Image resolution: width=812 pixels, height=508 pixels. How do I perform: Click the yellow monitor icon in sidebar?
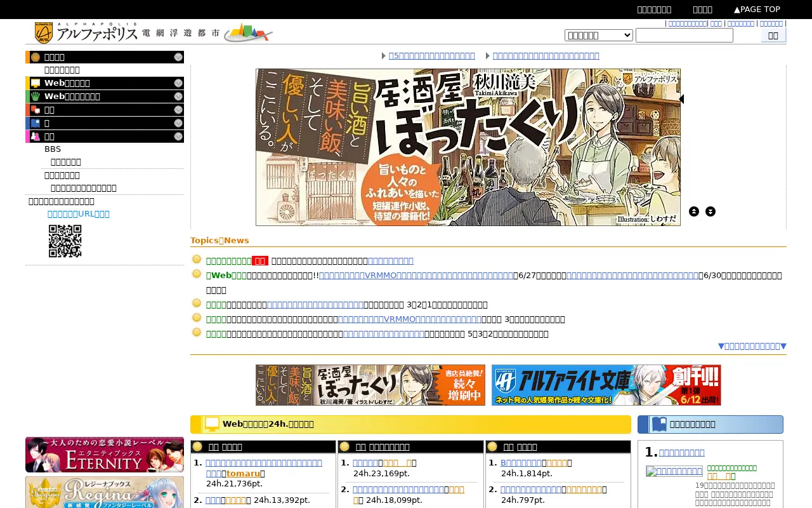coord(36,83)
